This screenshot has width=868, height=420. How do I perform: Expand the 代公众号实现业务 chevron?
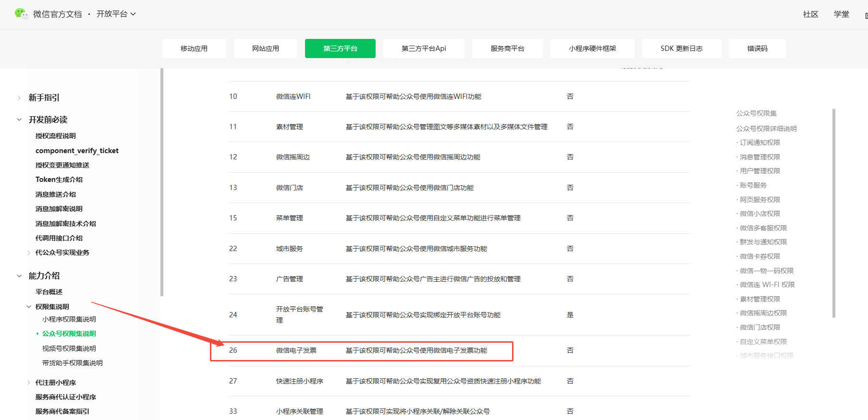[x=29, y=253]
